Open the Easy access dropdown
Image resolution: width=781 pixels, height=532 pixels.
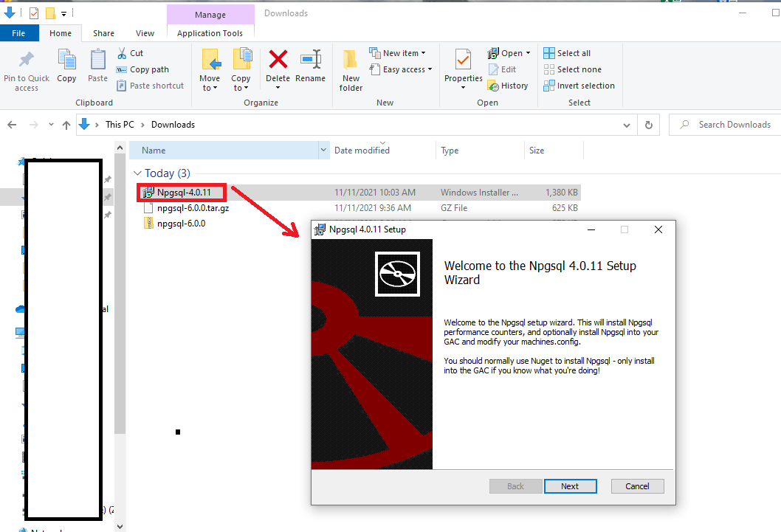401,69
